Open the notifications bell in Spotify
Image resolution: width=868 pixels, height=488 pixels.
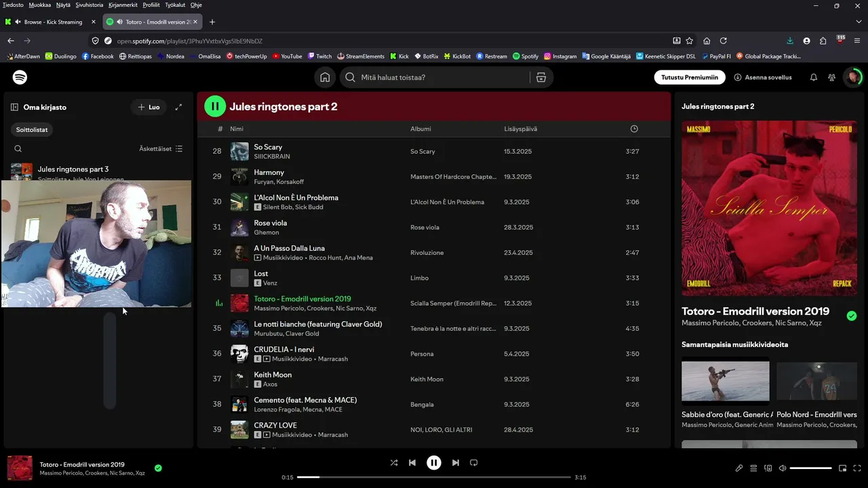tap(814, 77)
